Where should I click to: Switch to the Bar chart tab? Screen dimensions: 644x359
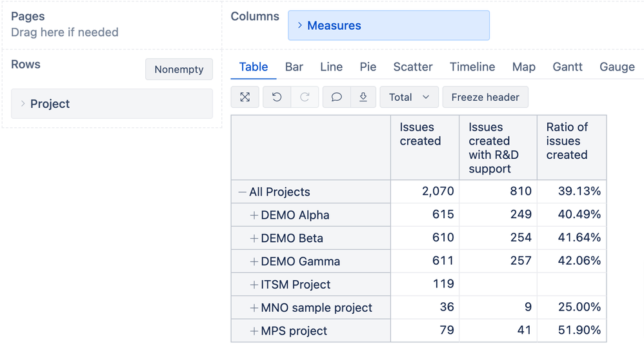click(x=294, y=67)
